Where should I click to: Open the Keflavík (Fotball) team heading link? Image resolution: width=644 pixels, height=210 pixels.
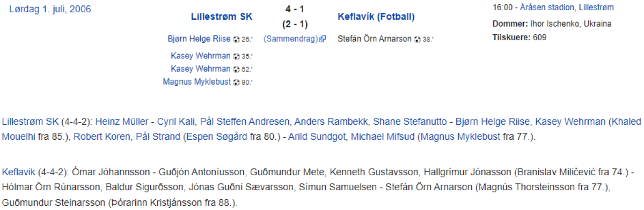[x=376, y=17]
